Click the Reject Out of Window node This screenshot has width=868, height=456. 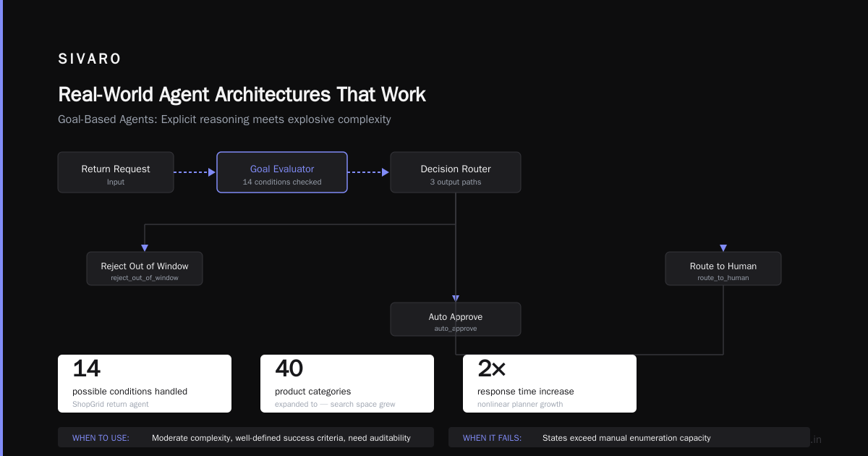tap(145, 269)
